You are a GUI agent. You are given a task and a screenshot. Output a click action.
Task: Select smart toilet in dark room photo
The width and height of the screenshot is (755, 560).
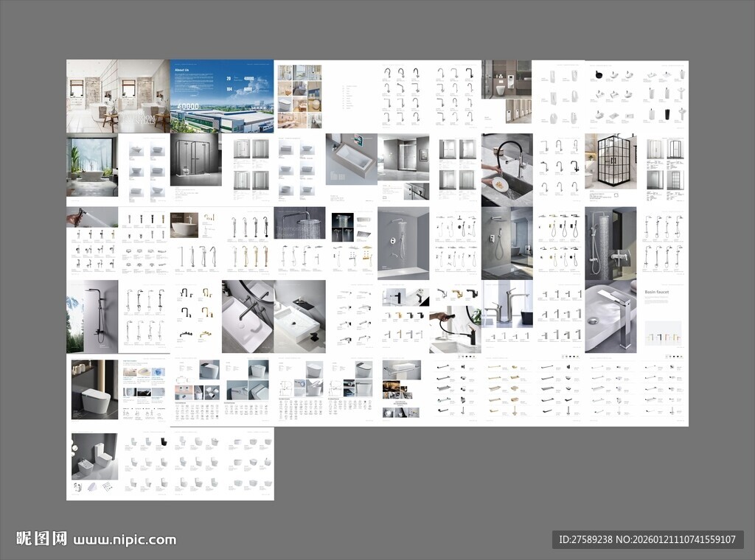click(x=95, y=389)
